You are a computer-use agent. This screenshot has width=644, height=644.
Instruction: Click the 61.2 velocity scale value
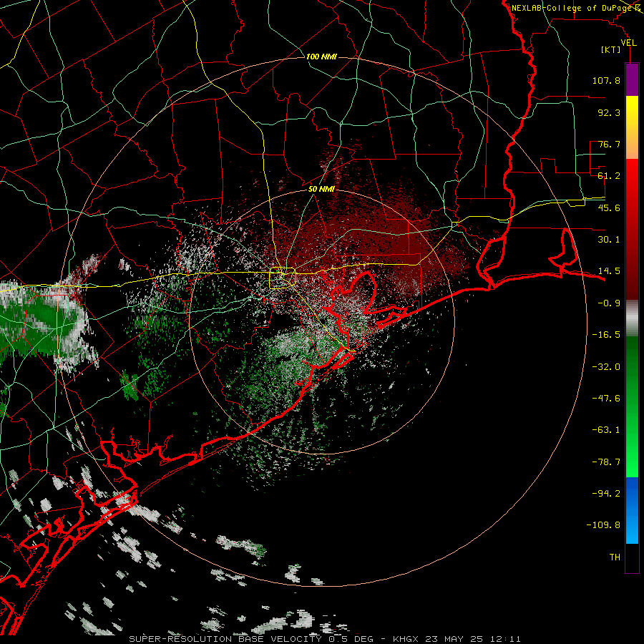pos(609,176)
